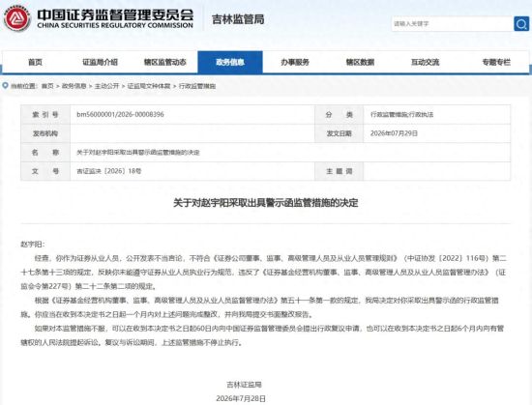Click the 首页 breadcrumb link
Screen dimensions: 532x405
(x=47, y=86)
